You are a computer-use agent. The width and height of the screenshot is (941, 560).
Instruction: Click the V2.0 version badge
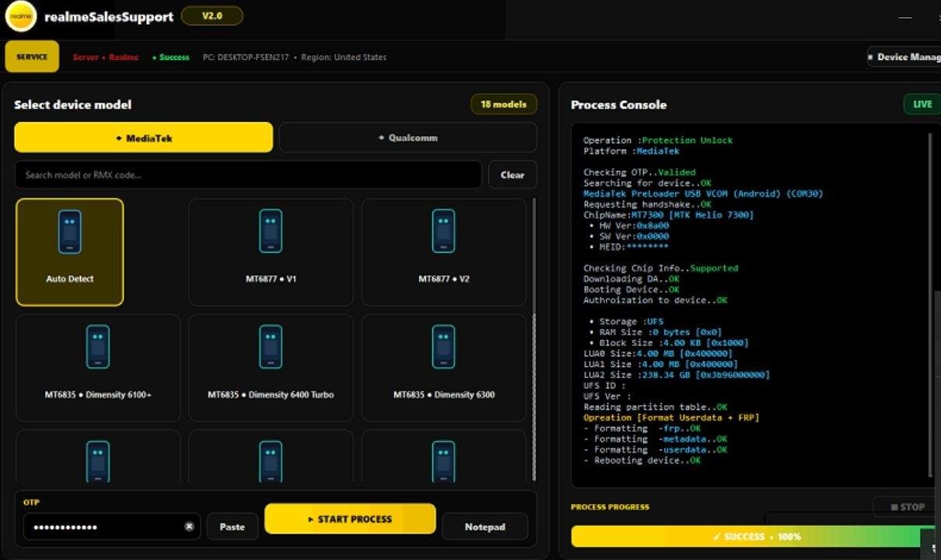point(212,16)
